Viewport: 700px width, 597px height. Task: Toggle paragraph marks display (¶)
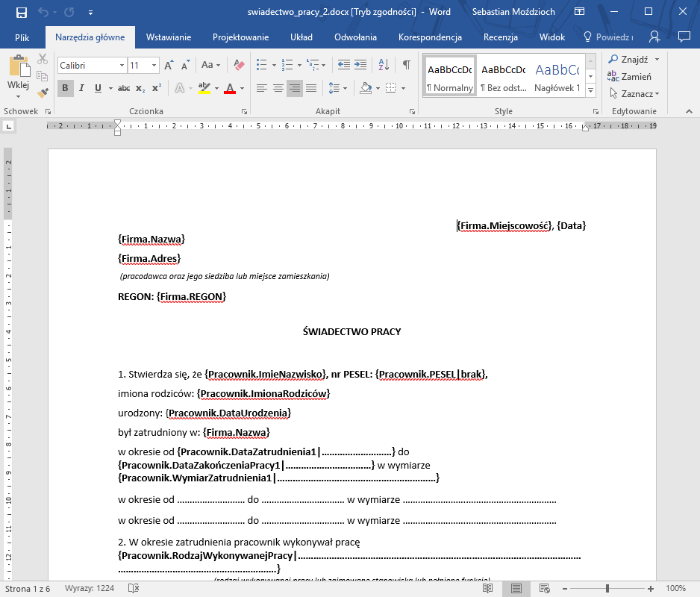pos(407,66)
